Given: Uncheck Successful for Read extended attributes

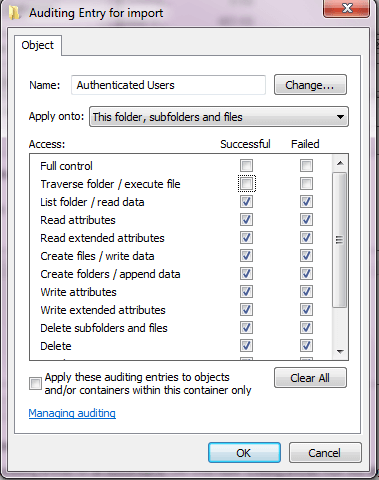Looking at the screenshot, I should (246, 237).
